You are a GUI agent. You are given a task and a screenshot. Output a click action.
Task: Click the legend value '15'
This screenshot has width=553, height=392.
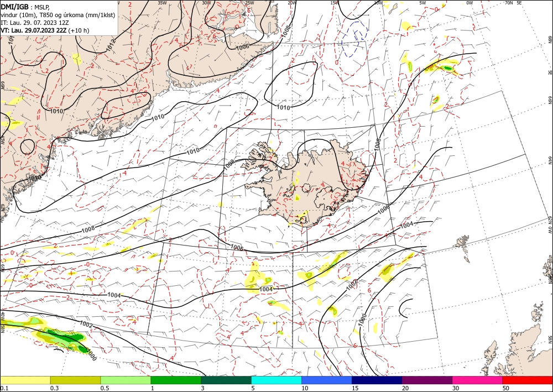tap(355, 388)
